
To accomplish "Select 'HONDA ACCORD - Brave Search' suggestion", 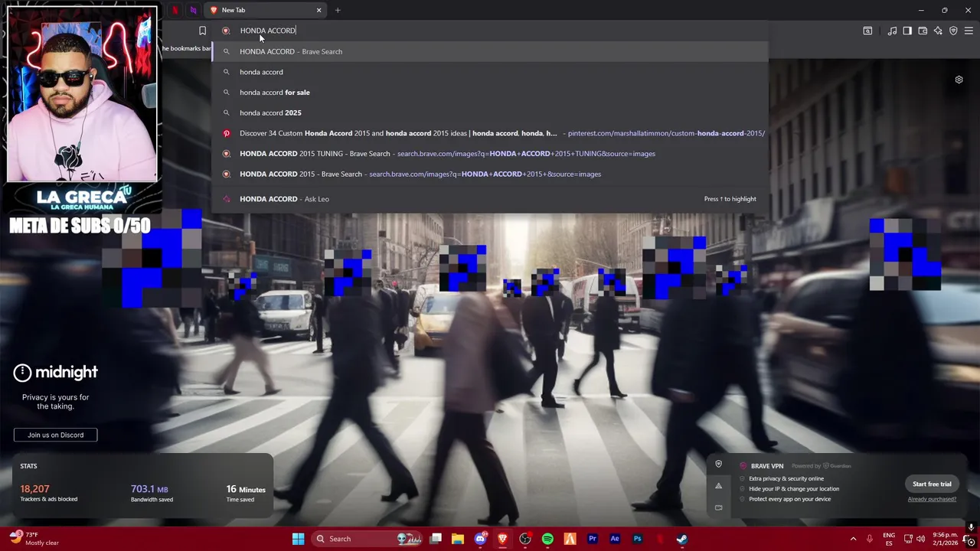I will coord(490,51).
